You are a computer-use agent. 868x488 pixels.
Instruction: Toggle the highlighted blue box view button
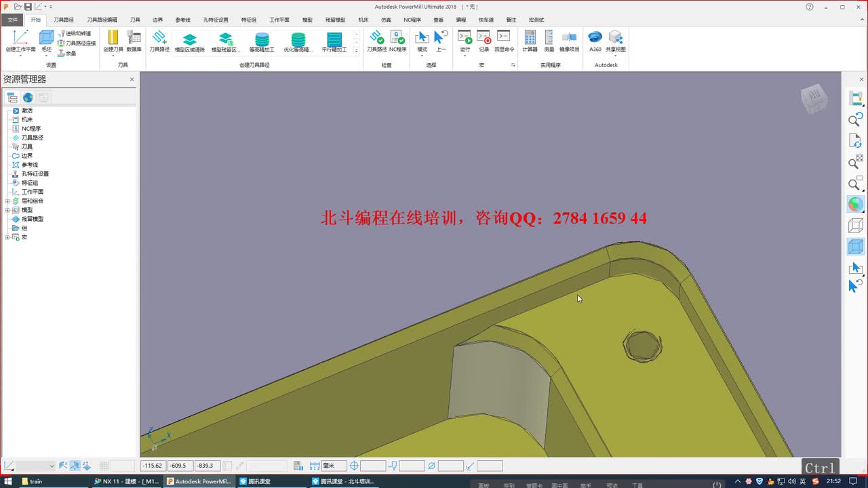pos(855,247)
